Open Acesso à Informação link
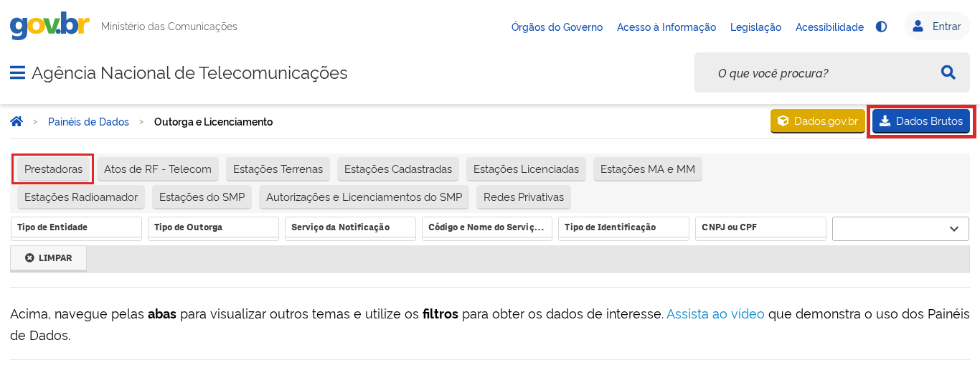Image resolution: width=980 pixels, height=373 pixels. [x=666, y=27]
